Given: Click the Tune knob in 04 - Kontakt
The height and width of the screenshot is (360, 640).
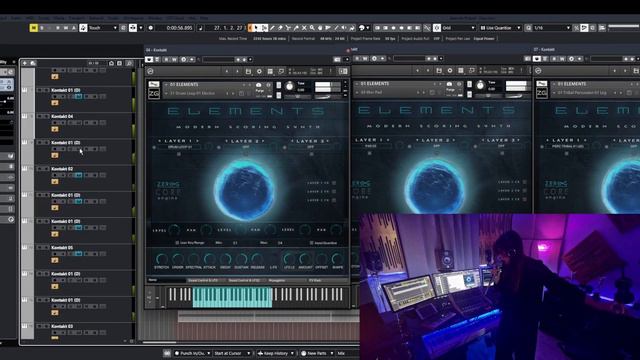Looking at the screenshot, I should (x=289, y=86).
